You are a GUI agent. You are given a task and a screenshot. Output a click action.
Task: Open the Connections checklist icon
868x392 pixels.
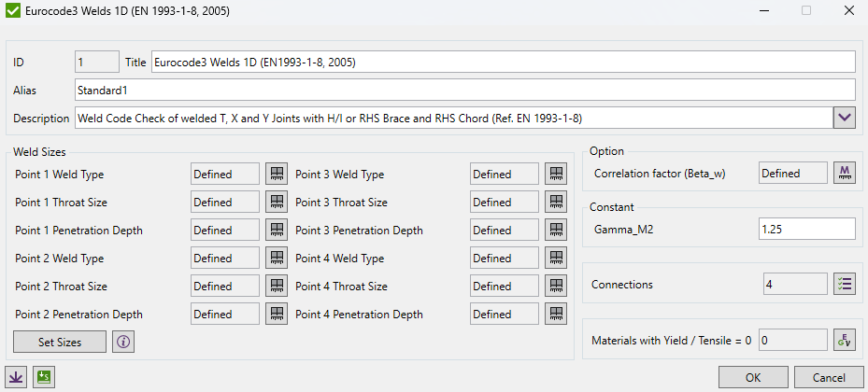coord(845,284)
